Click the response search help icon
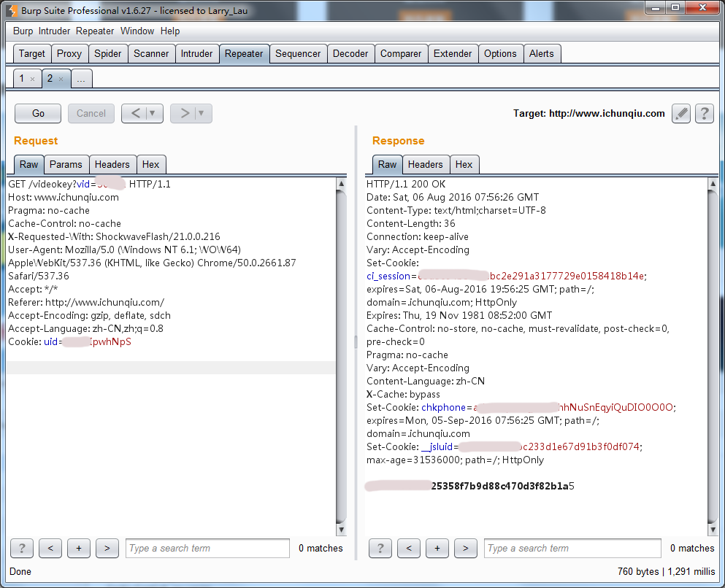The image size is (725, 588). click(x=380, y=548)
